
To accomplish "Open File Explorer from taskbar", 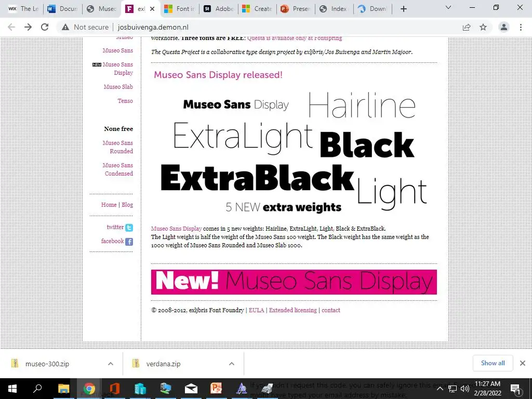I will [63, 389].
